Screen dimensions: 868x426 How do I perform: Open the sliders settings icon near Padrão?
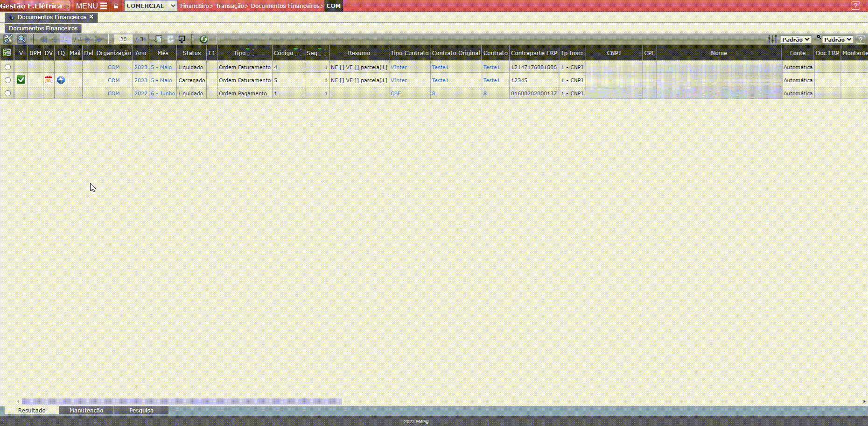(x=772, y=39)
